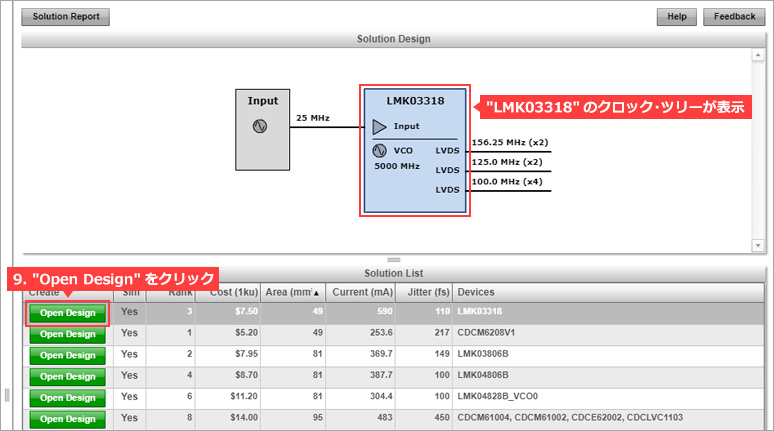Click the 25 MHz input frequency label
Image resolution: width=774 pixels, height=431 pixels.
tap(313, 118)
